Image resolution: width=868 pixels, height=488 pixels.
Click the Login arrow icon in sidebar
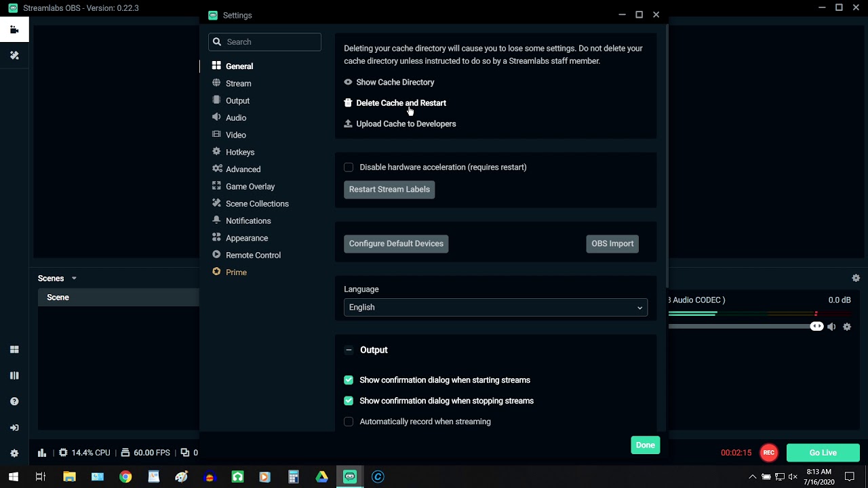pyautogui.click(x=14, y=428)
